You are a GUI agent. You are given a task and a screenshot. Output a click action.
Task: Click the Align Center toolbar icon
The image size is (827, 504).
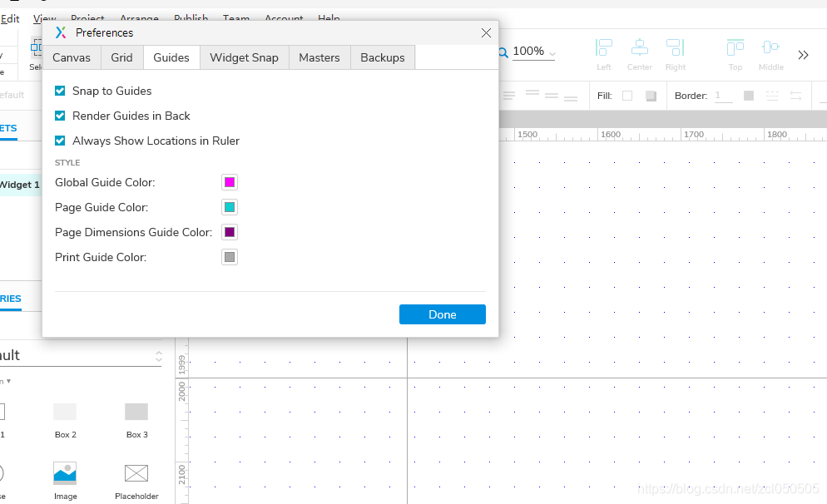coord(639,48)
